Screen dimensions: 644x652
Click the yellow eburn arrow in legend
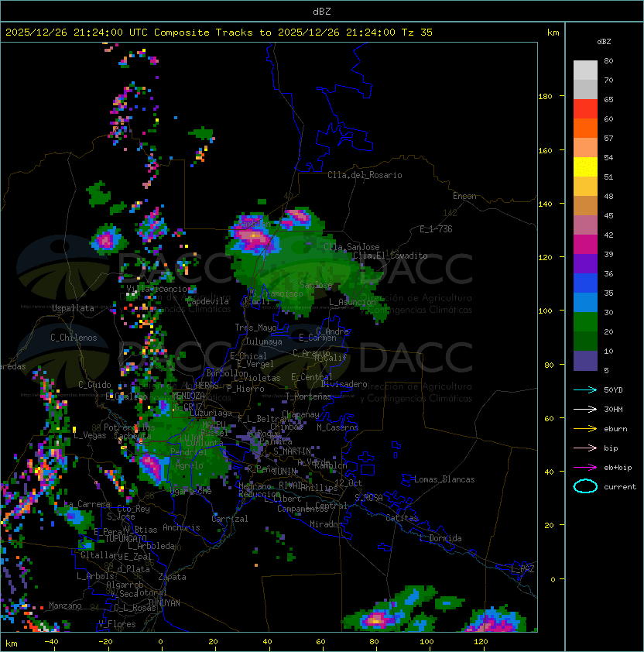click(585, 429)
